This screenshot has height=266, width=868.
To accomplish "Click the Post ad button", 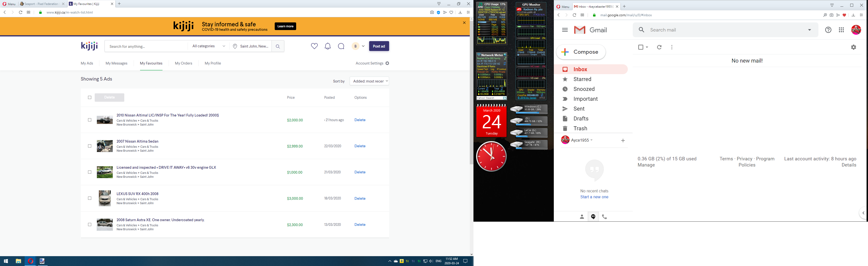I will pos(379,46).
